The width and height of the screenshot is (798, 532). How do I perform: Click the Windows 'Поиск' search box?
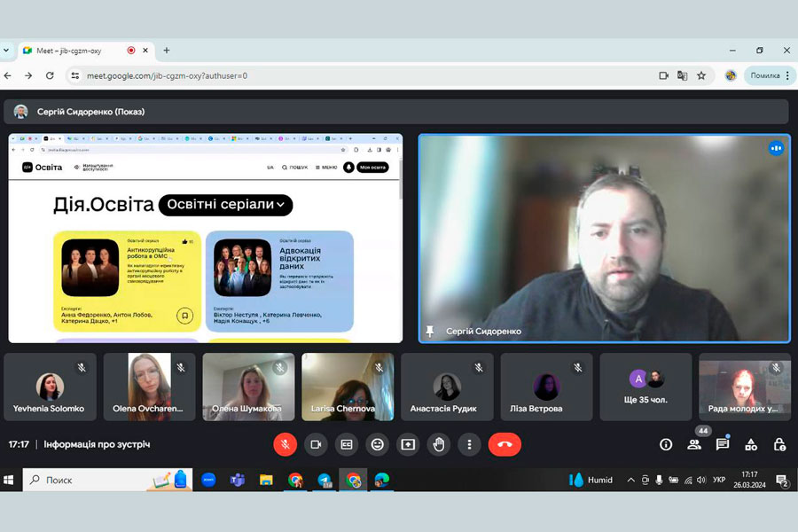[107, 480]
